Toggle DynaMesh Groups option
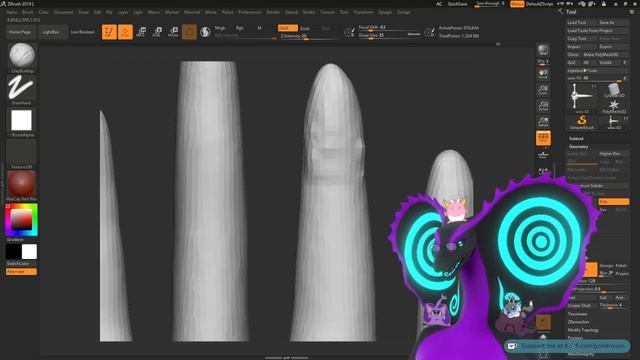 pos(606,266)
